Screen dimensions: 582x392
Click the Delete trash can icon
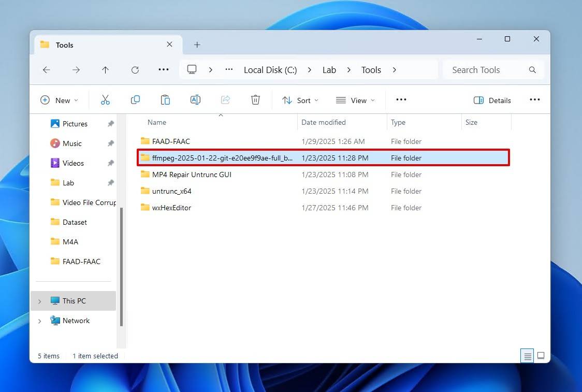255,100
